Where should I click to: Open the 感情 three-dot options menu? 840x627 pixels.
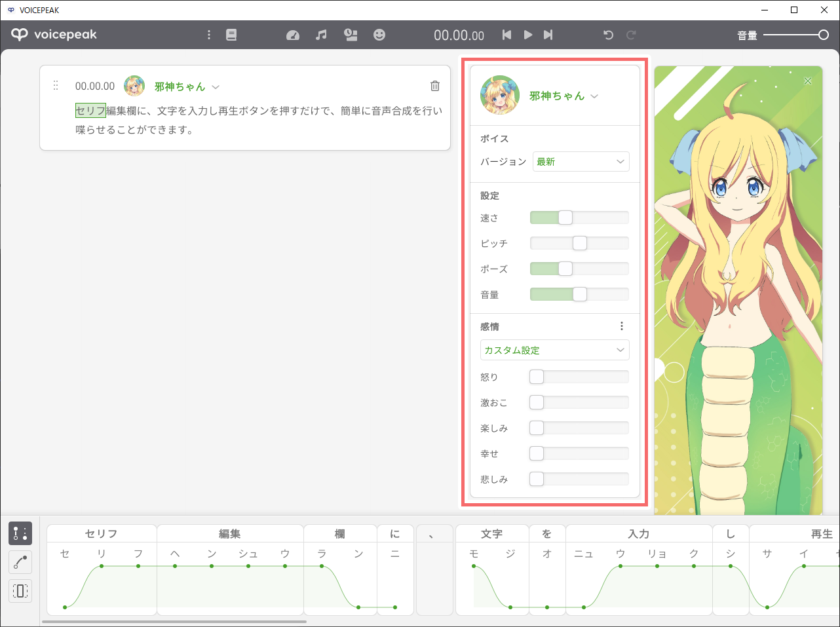tap(622, 326)
